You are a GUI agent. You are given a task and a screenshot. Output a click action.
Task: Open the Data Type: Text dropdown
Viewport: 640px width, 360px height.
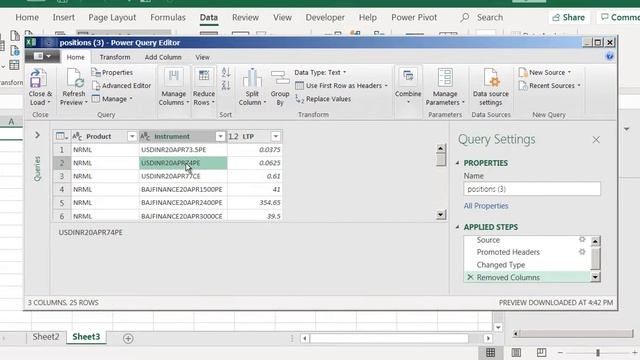320,72
